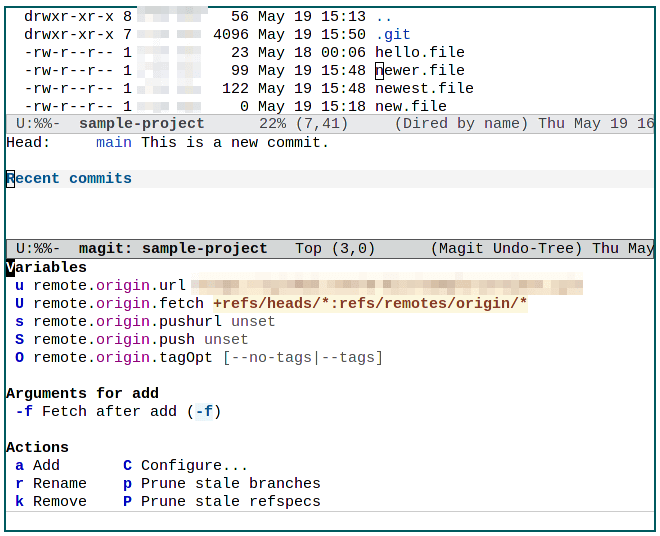
Task: Click the Dired mode line 'U:%%-' status
Action: point(38,124)
